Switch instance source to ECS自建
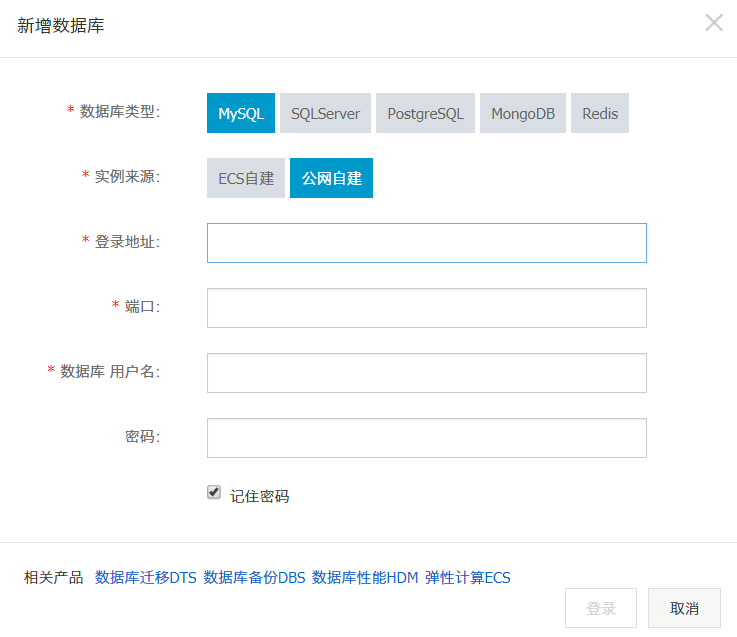The image size is (737, 637). 246,178
